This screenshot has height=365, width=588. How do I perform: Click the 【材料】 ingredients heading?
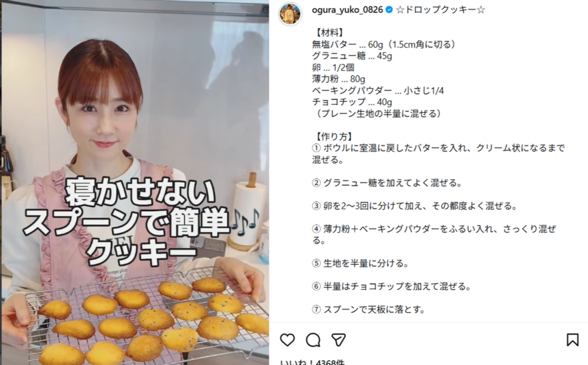click(328, 33)
